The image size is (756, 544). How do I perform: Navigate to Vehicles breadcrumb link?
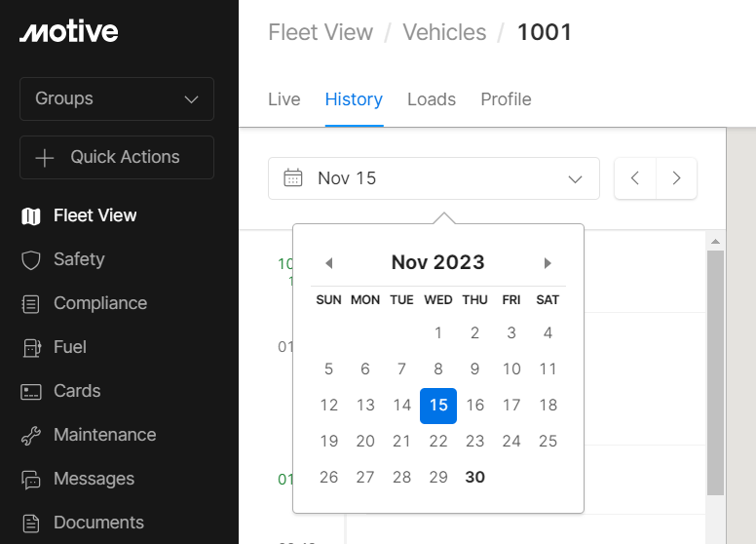(444, 32)
